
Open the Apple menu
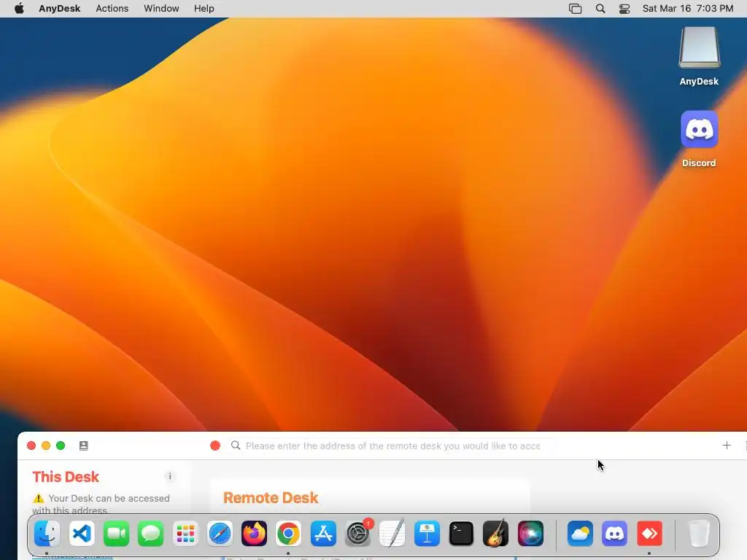coord(19,9)
